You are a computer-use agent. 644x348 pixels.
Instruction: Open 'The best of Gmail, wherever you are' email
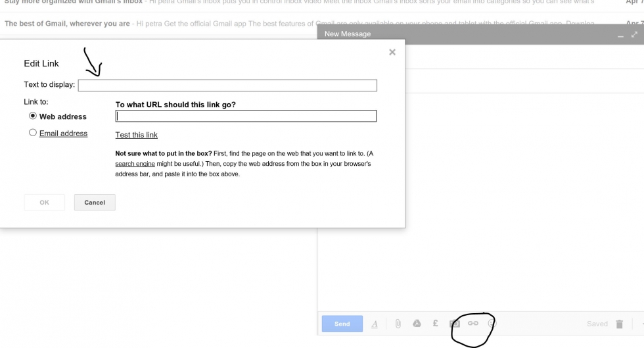tap(322, 24)
